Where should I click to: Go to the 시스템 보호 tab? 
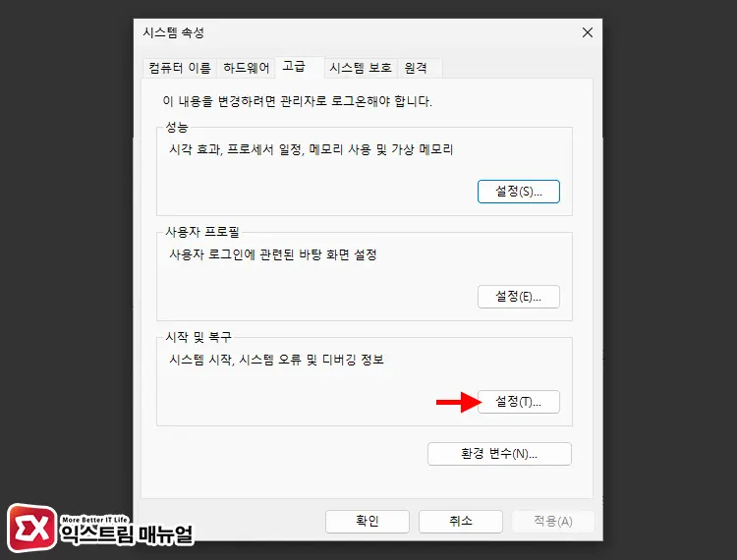coord(361,68)
